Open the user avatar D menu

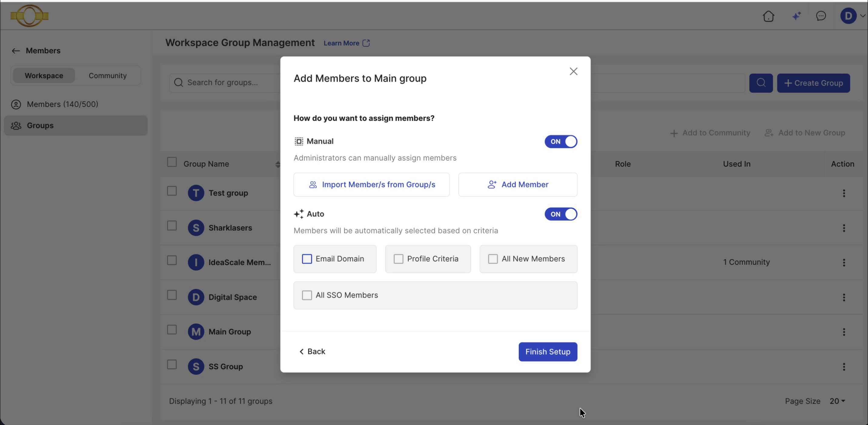[848, 16]
